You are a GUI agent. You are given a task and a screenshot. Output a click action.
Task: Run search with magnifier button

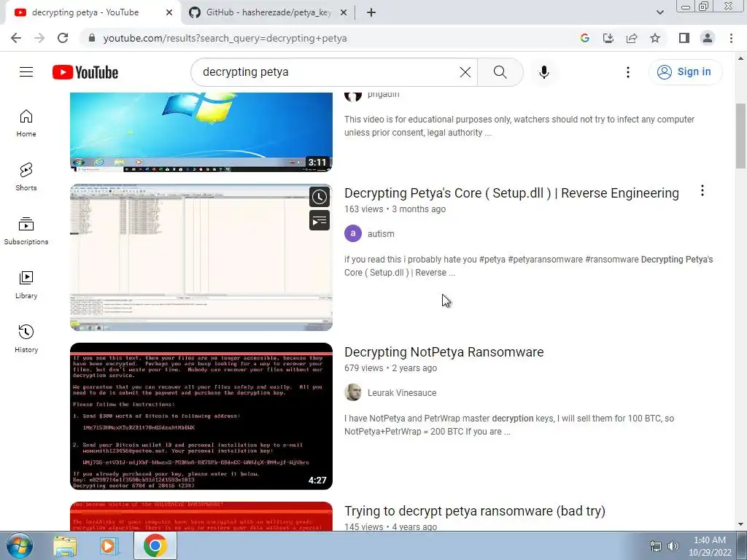point(500,72)
